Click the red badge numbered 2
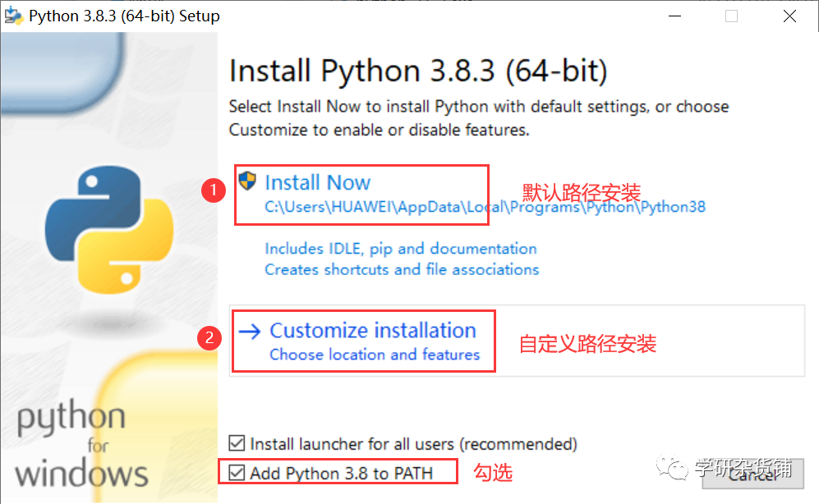The height and width of the screenshot is (504, 819). tap(211, 337)
